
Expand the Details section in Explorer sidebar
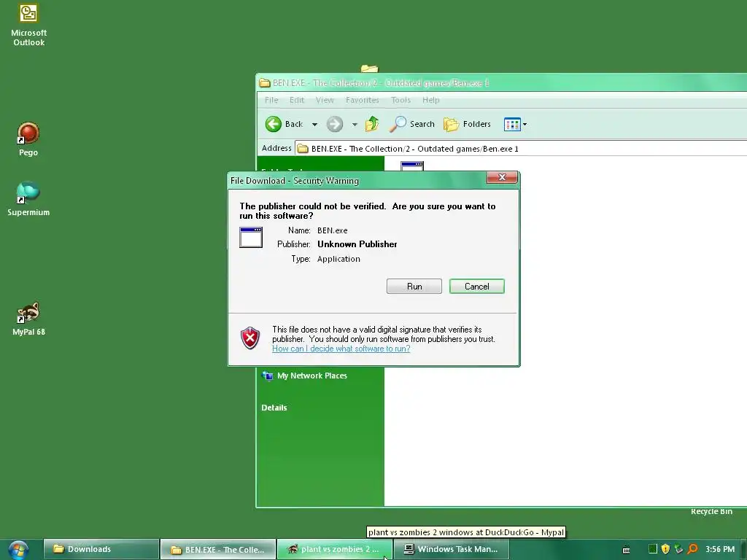pyautogui.click(x=274, y=408)
